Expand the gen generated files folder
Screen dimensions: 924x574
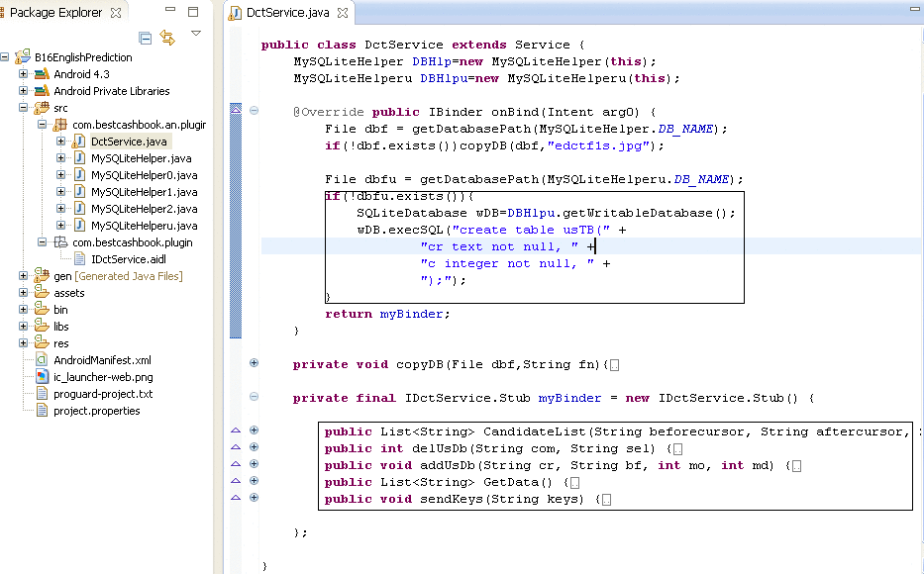pos(23,275)
